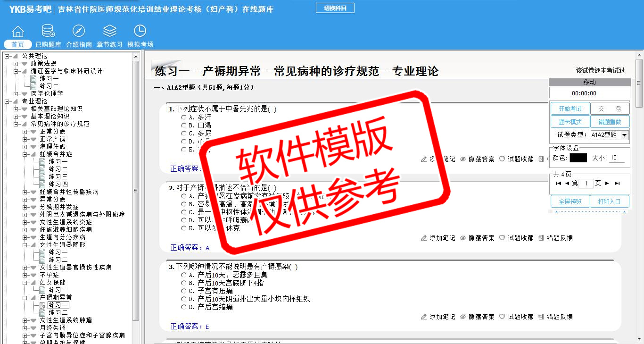This screenshot has height=344, width=644.
Task: Open 介绍指南 compass guide icon
Action: 79,32
